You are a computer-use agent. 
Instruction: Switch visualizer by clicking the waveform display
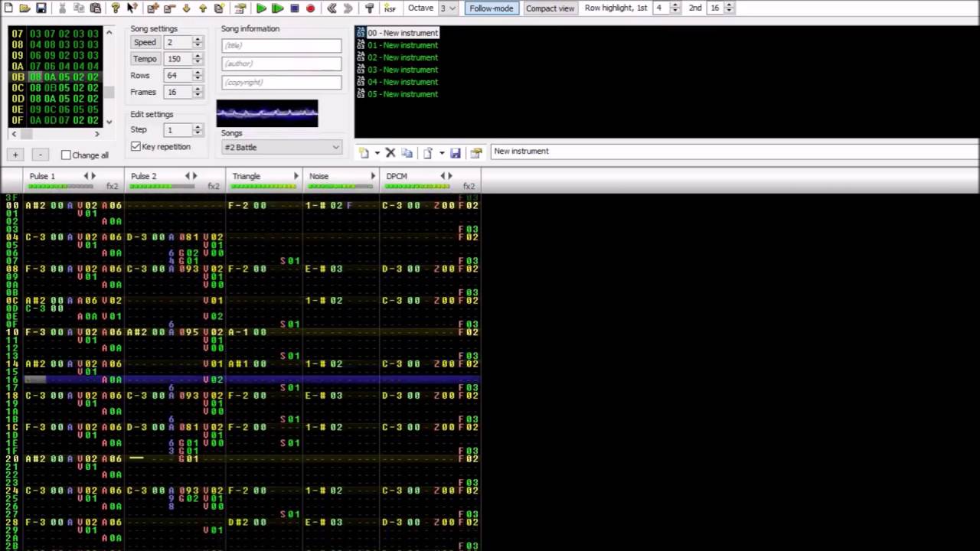(x=267, y=113)
